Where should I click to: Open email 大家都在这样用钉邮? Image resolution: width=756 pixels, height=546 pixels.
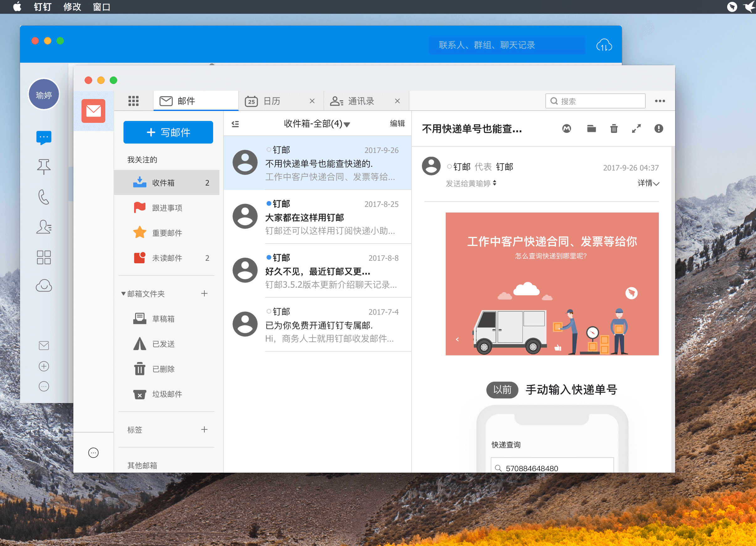pyautogui.click(x=317, y=217)
